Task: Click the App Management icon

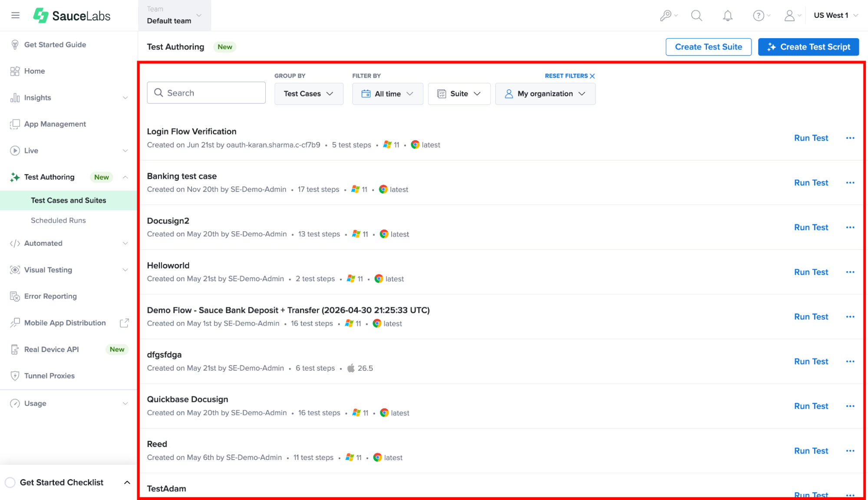Action: tap(15, 124)
